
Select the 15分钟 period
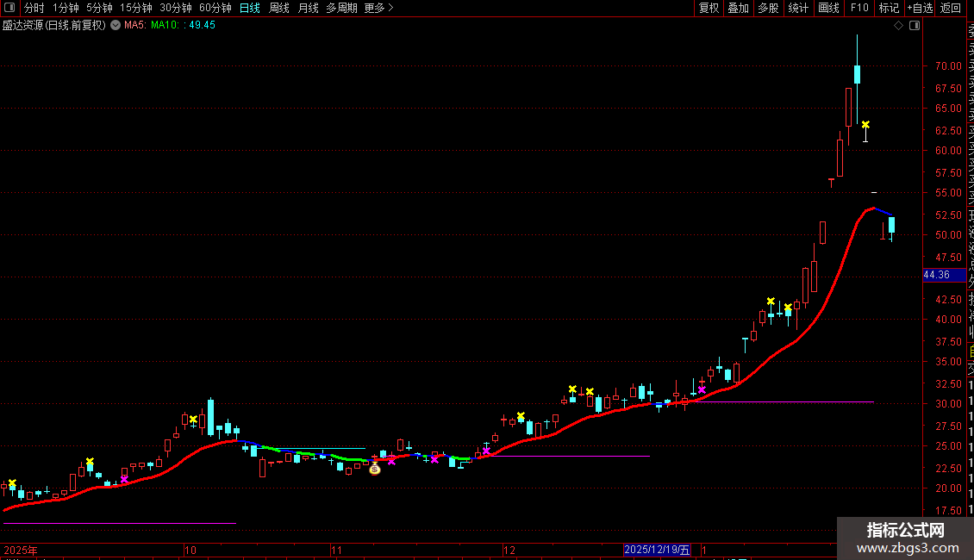pos(135,8)
